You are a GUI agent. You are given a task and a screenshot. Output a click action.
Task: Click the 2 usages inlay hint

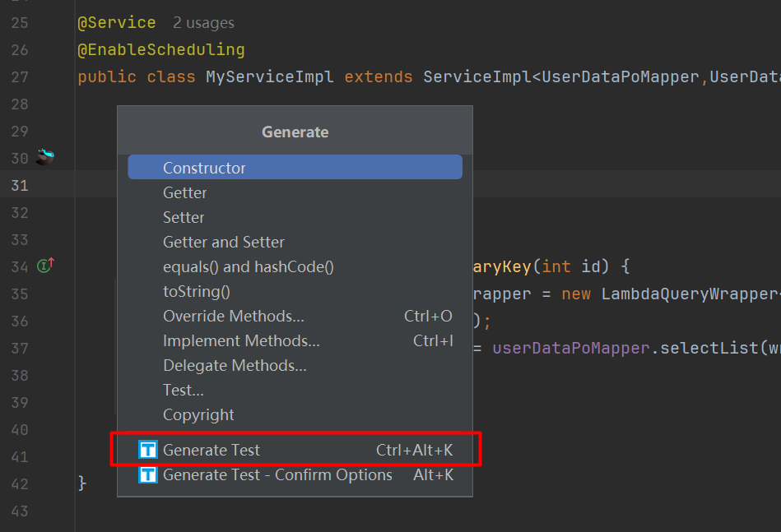pyautogui.click(x=203, y=23)
